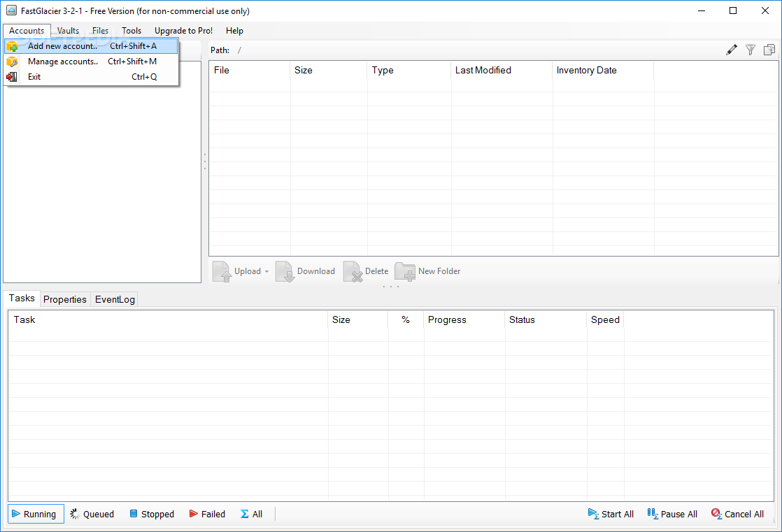Click the Upload button
Viewport: 782px width, 532px height.
[237, 271]
